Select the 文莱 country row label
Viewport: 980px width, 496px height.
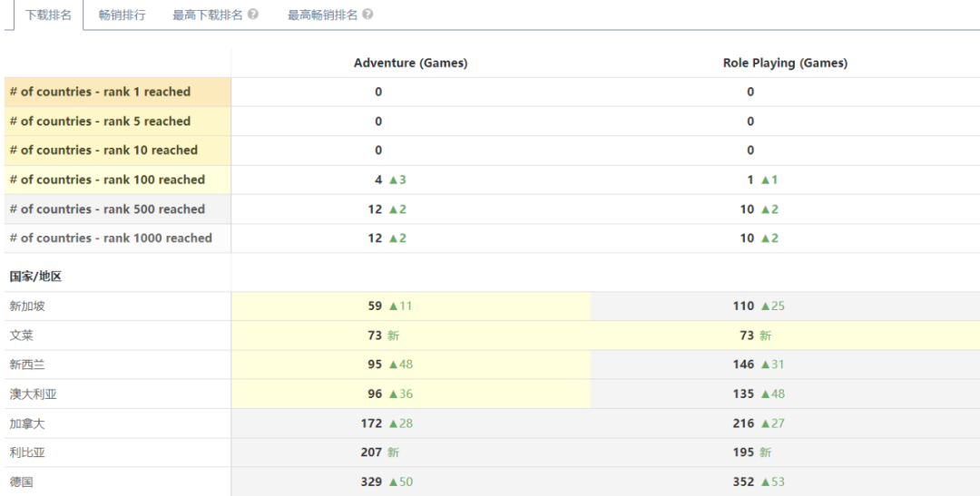click(x=22, y=336)
